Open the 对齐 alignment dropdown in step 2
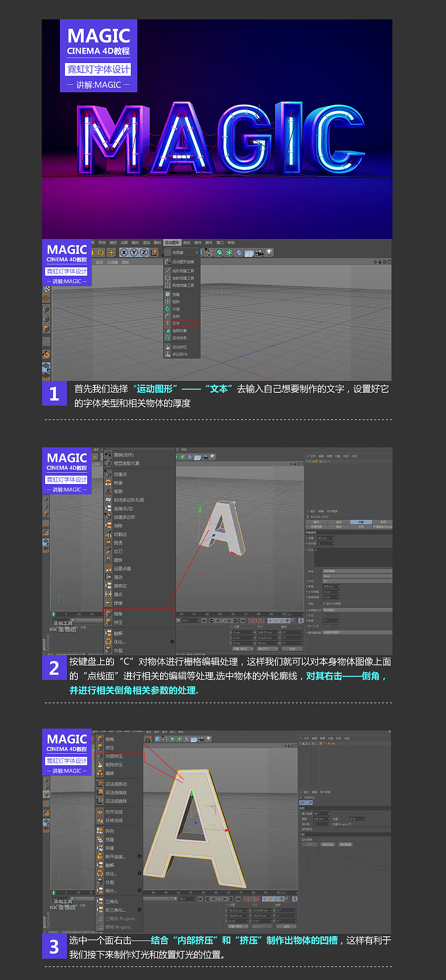 357,581
